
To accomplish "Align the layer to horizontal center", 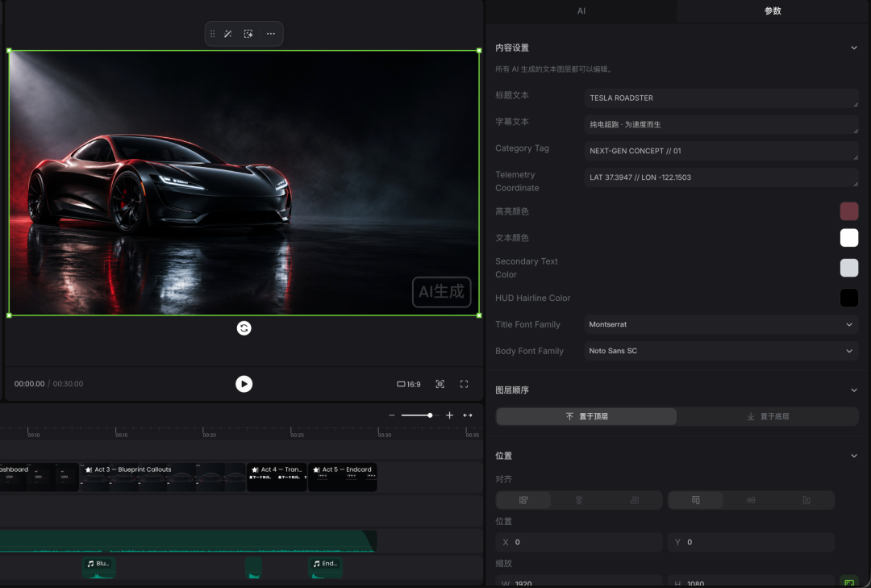I will point(579,500).
